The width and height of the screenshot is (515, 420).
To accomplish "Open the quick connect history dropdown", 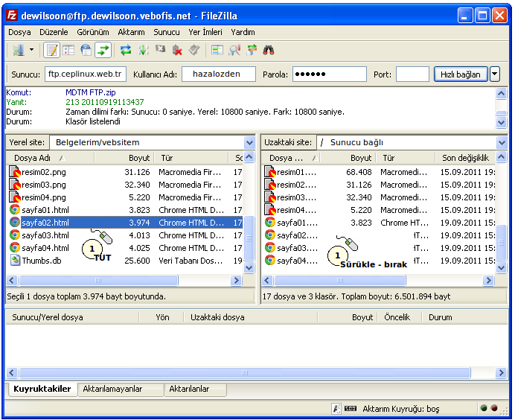I will tap(495, 74).
